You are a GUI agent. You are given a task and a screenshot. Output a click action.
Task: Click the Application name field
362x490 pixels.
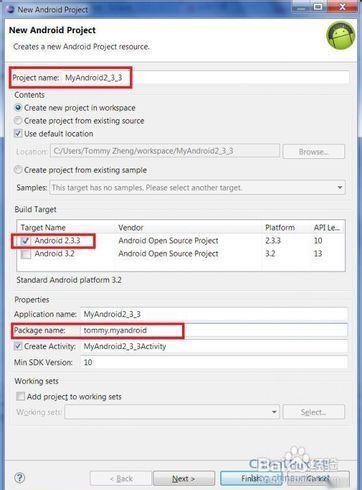click(x=214, y=314)
